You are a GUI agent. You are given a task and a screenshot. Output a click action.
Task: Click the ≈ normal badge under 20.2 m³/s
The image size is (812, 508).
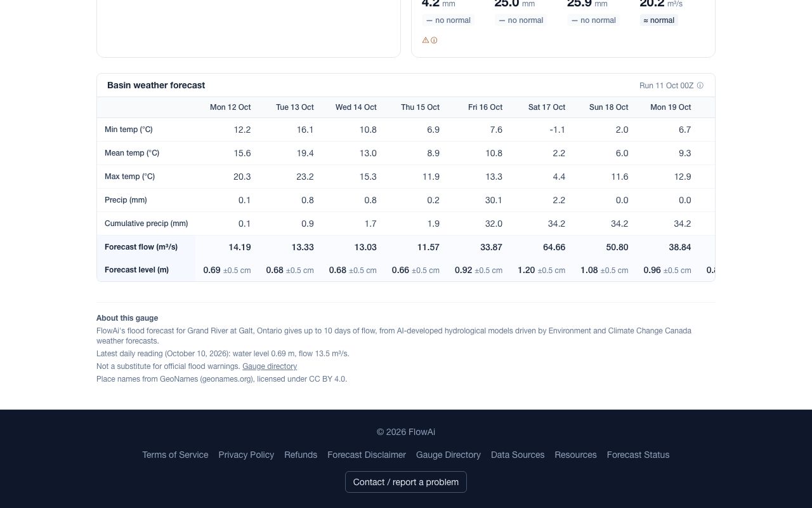[x=659, y=20]
